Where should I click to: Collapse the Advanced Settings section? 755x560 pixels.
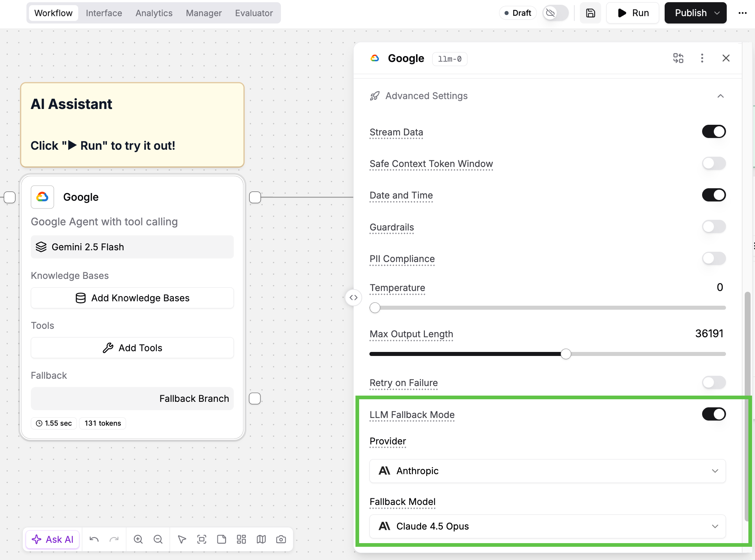(x=720, y=96)
